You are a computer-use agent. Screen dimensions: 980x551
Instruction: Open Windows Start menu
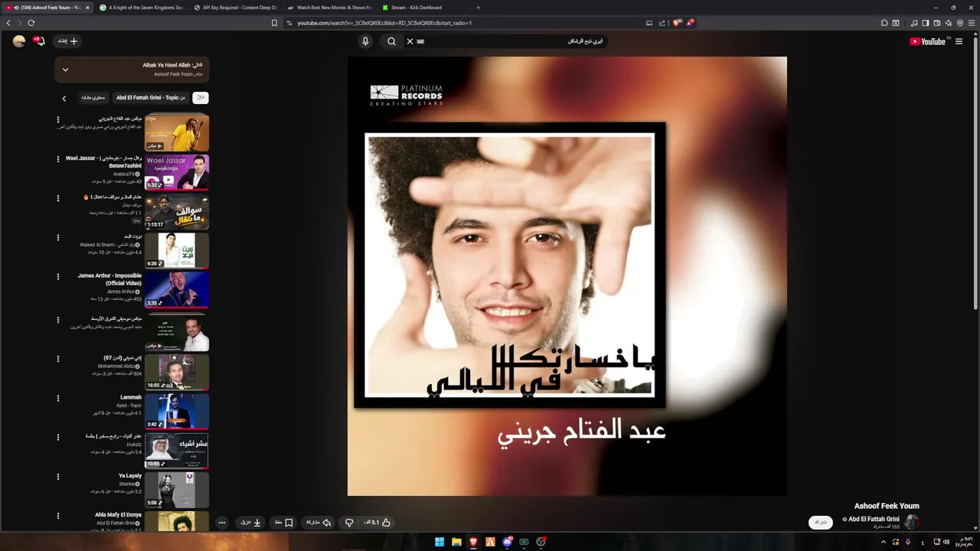tap(439, 542)
